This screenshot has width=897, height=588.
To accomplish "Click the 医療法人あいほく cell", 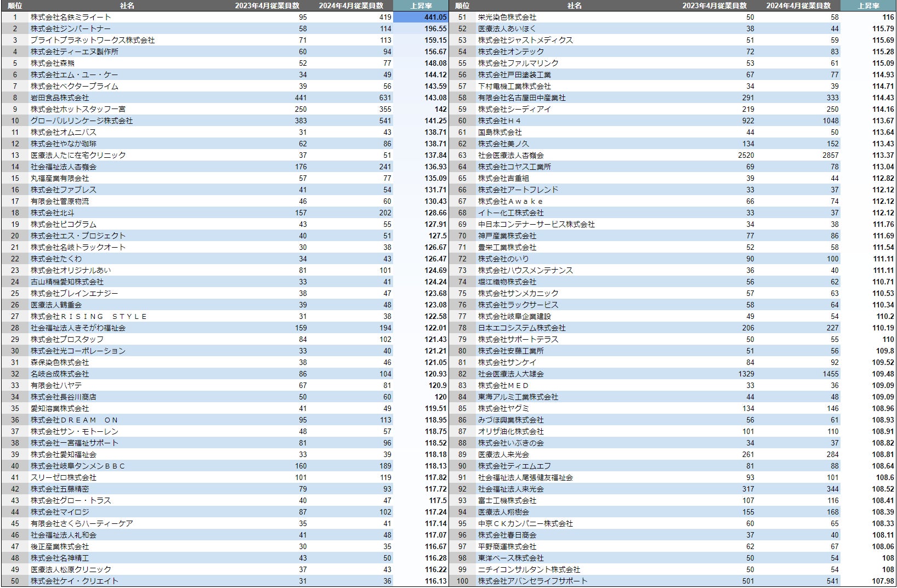I will 507,28.
